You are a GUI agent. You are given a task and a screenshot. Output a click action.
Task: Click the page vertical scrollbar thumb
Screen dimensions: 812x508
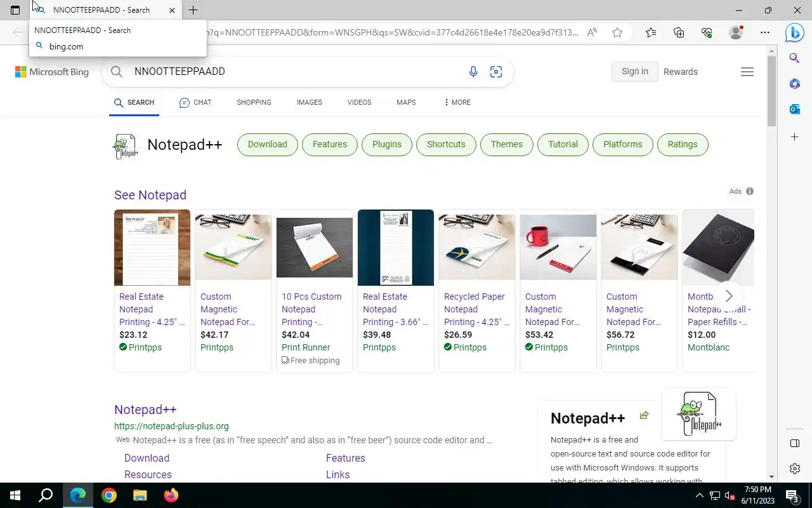point(771,91)
